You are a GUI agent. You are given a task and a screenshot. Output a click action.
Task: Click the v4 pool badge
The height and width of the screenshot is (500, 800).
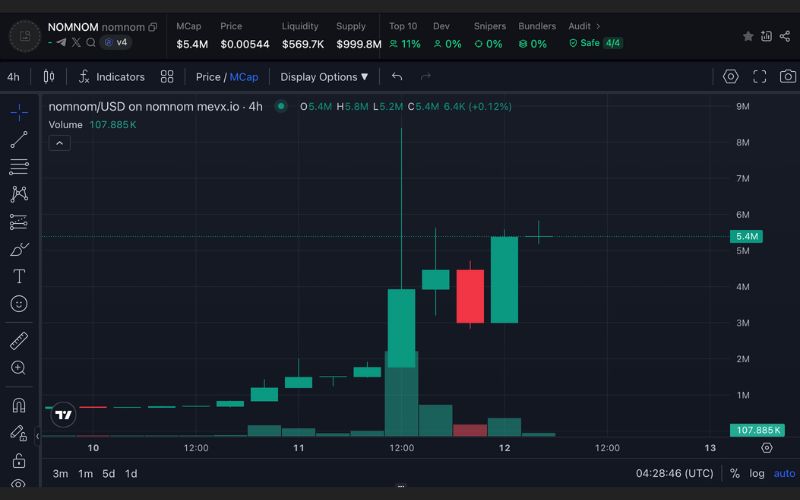(x=116, y=42)
